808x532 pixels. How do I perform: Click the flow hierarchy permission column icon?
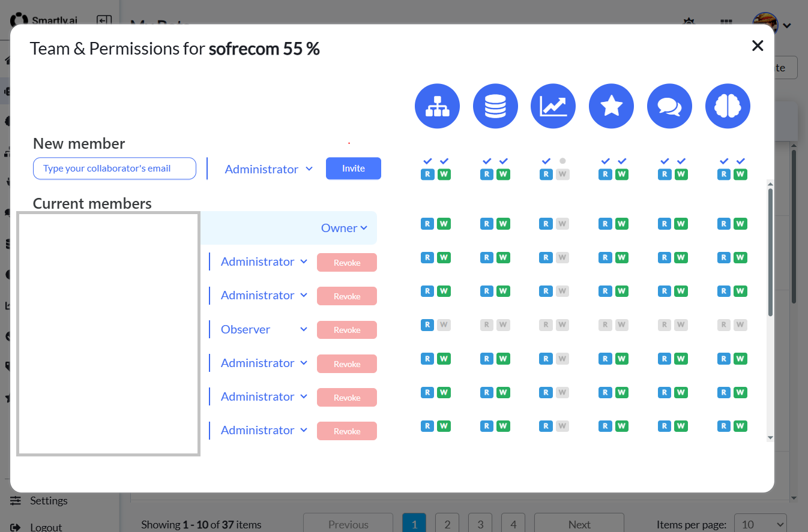437,106
